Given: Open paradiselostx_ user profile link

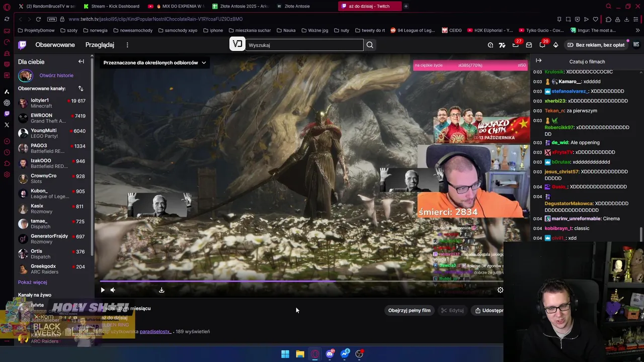Looking at the screenshot, I should point(155,331).
